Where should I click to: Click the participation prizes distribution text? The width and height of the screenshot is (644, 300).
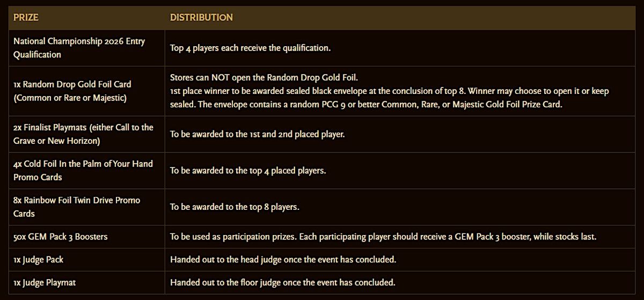coord(383,237)
